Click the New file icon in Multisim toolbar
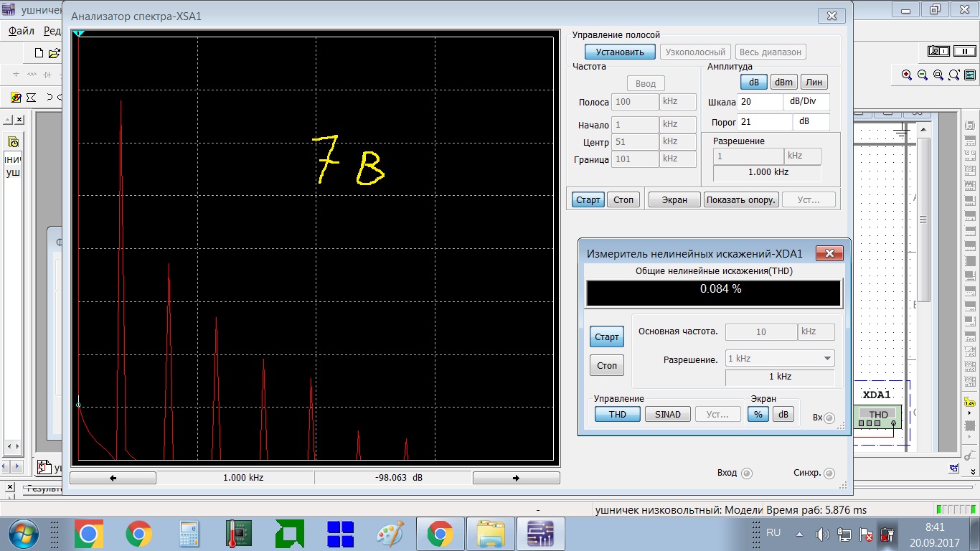Image resolution: width=980 pixels, height=551 pixels. [40, 53]
